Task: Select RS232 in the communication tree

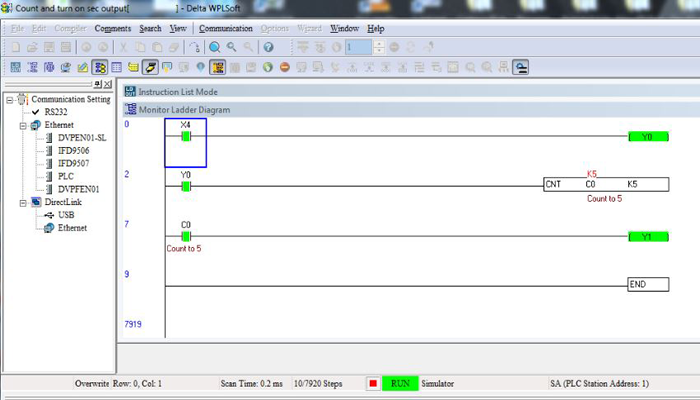Action: [56, 112]
